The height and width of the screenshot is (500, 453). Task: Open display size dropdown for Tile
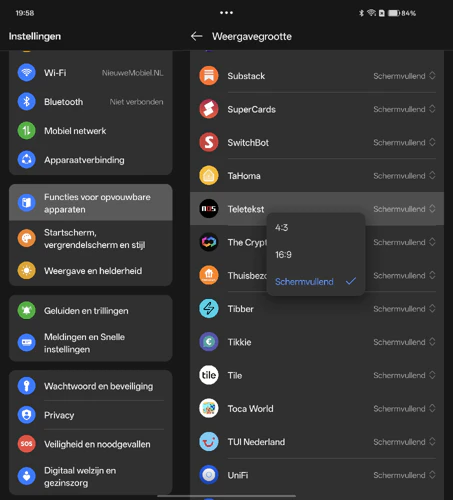[404, 375]
